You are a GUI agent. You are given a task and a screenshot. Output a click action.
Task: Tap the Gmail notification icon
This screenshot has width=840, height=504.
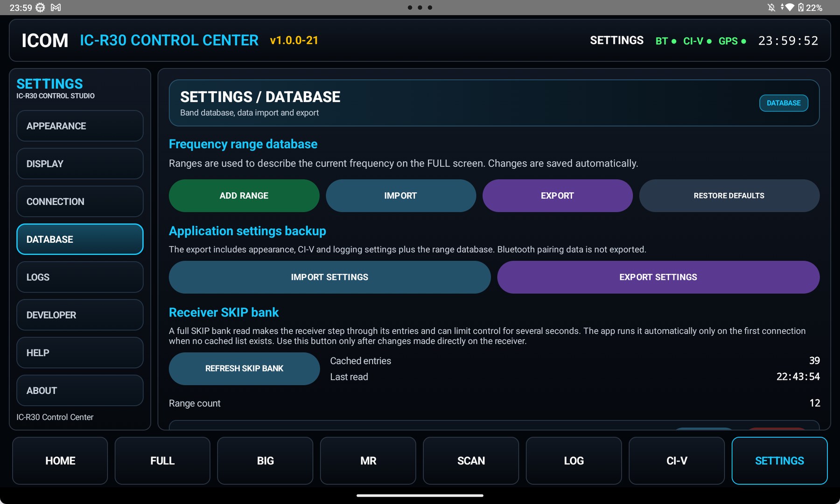pos(56,7)
